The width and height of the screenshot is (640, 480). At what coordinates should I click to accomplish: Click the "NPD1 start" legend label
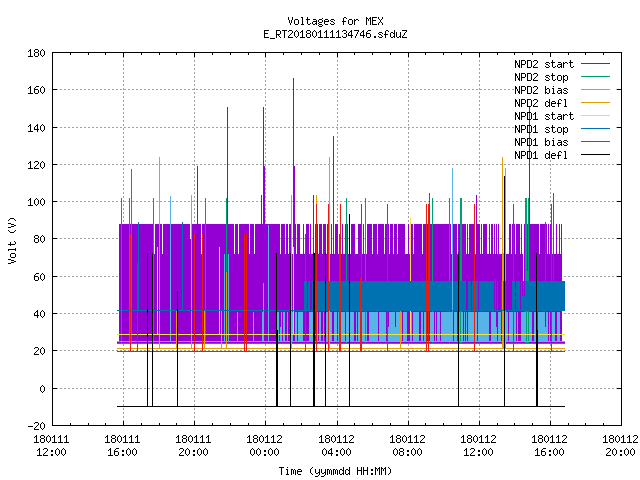[x=544, y=116]
